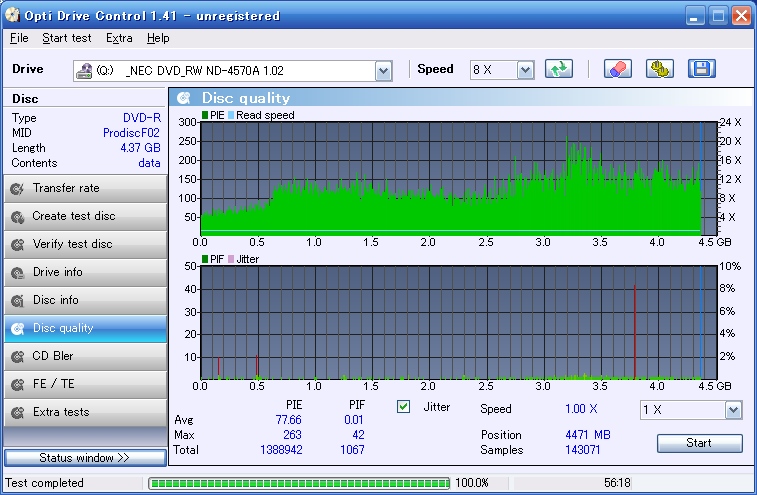Click the Drive info icon
This screenshot has height=495, width=757.
tap(17, 273)
